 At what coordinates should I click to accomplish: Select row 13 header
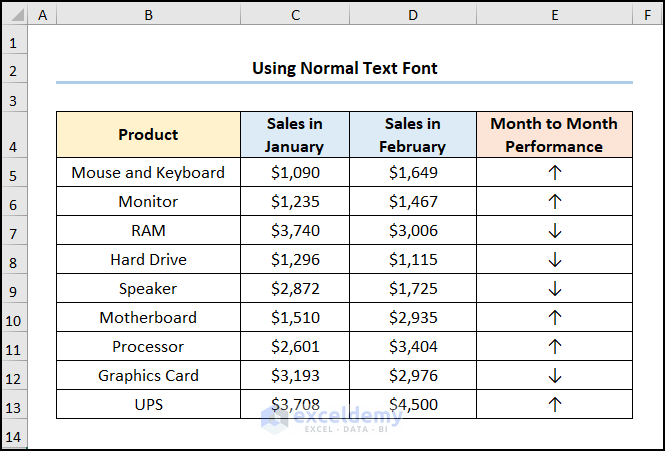(x=13, y=404)
